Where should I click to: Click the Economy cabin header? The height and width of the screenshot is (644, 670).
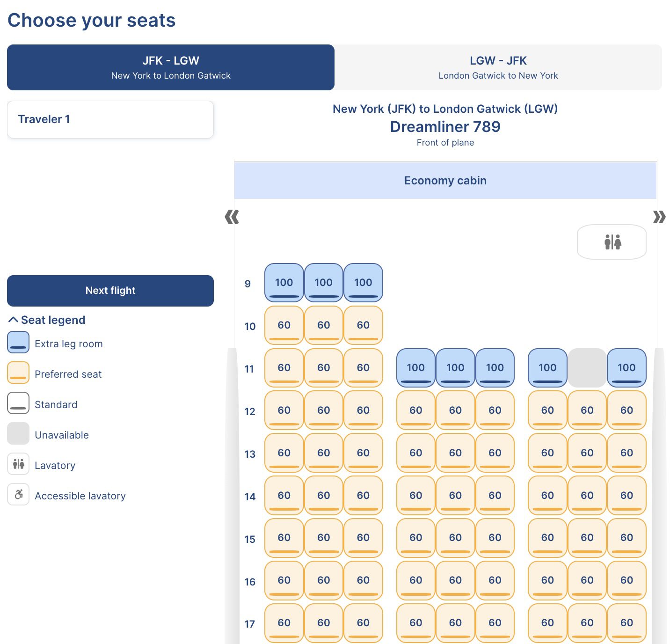[x=445, y=180]
